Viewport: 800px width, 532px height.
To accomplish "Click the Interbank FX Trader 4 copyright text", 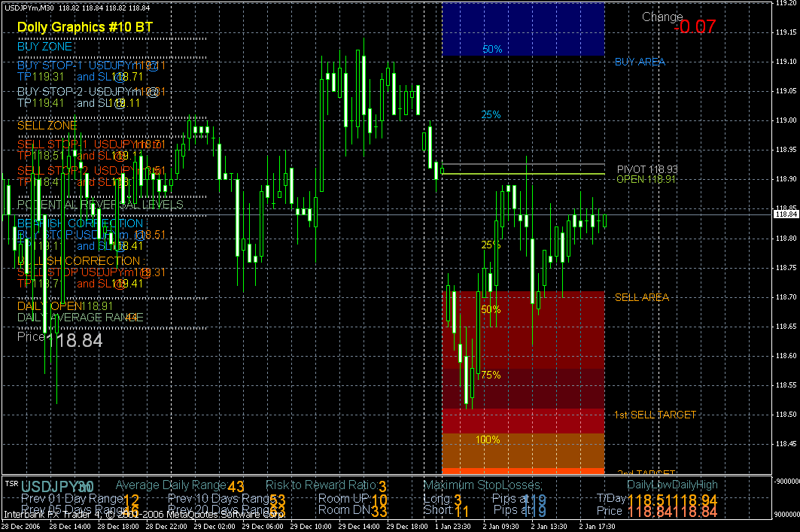I will point(144,515).
